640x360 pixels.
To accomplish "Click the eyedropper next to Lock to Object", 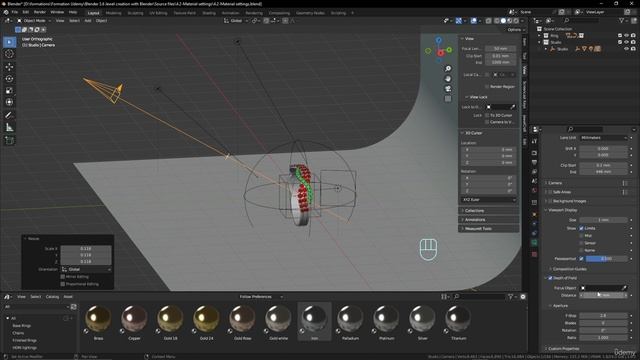I will click(x=513, y=107).
